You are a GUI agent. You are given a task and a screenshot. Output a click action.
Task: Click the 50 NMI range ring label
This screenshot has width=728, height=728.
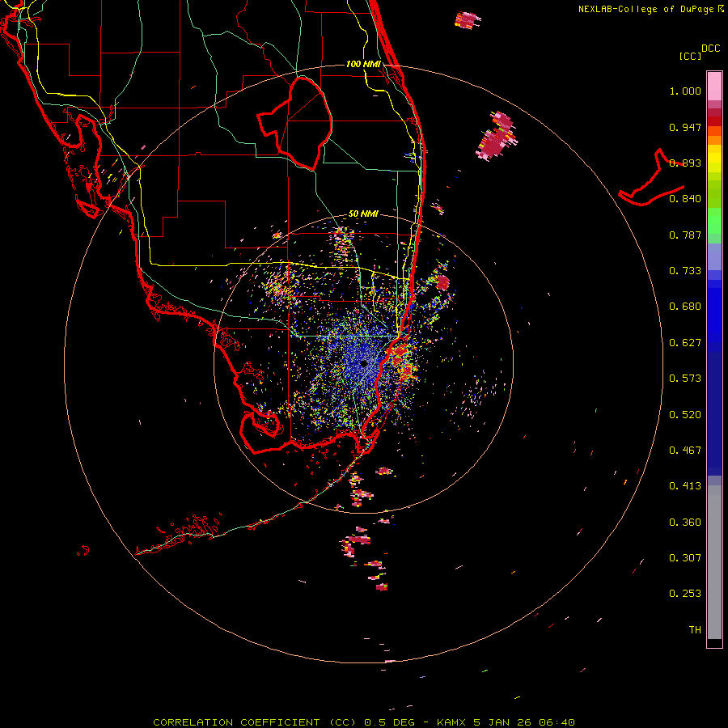click(363, 214)
